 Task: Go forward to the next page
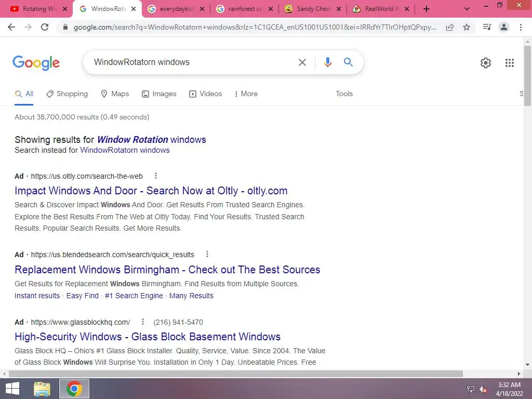(28, 27)
